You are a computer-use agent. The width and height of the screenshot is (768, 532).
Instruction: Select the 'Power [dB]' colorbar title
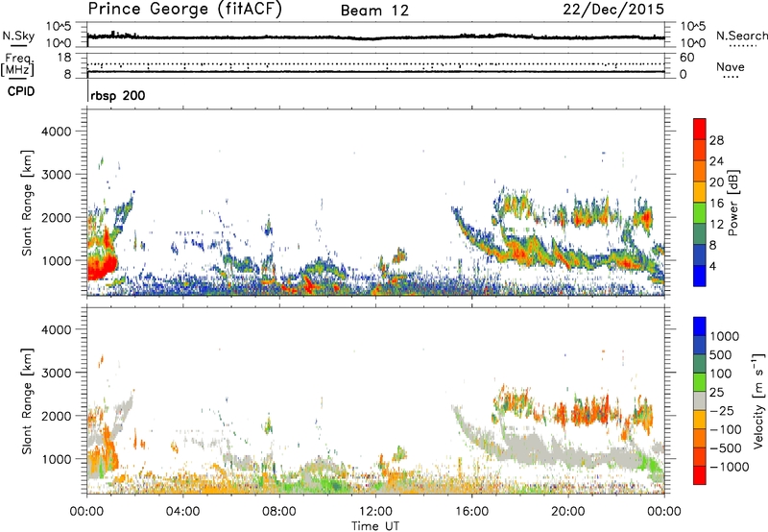[732, 203]
